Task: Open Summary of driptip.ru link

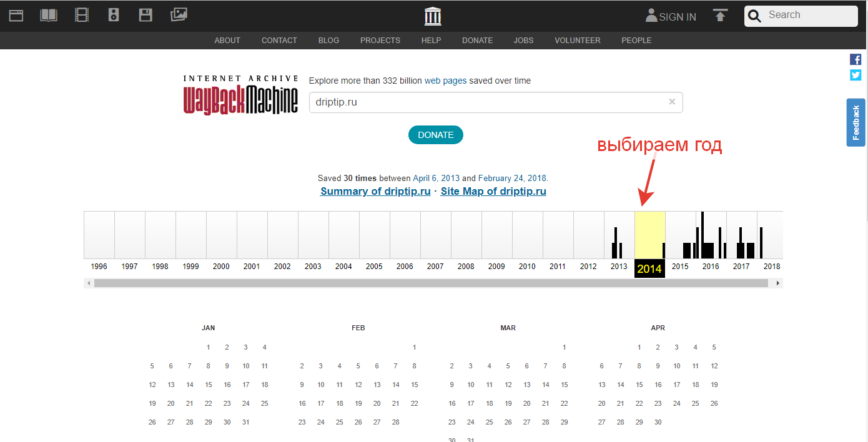Action: point(375,192)
